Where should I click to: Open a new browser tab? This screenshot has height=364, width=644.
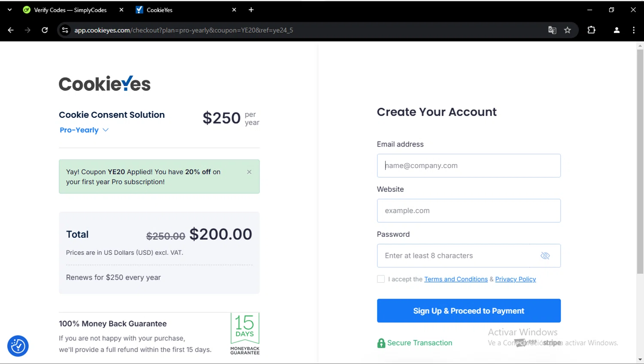pos(251,9)
